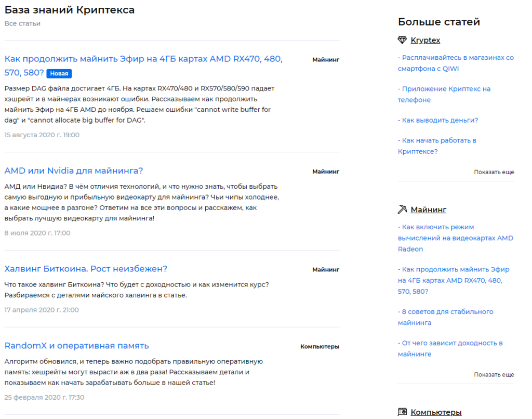The image size is (532, 419).
Task: Click the pickaxe icon beside Майнинг heading
Action: tap(402, 209)
